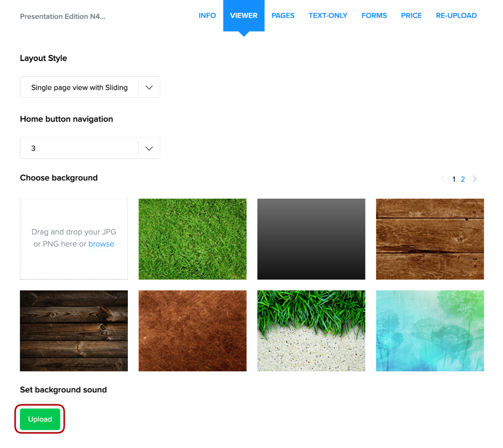Click the browse link to upload image

[101, 244]
